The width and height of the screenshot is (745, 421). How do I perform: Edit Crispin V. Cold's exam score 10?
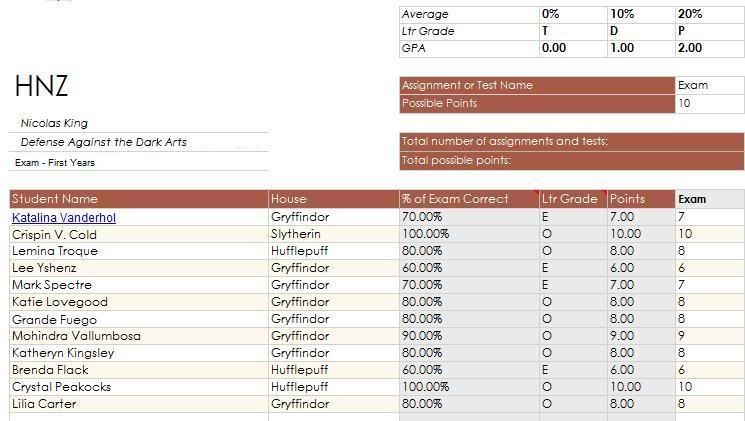pyautogui.click(x=710, y=234)
